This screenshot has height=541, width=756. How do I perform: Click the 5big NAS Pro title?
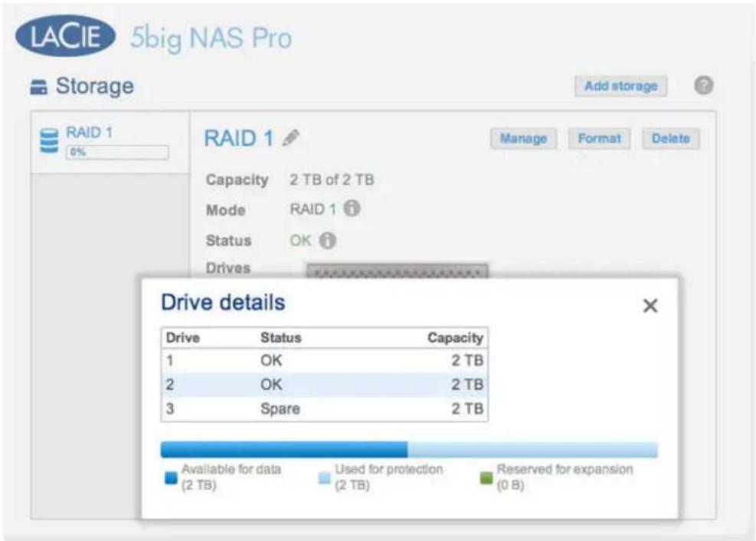pyautogui.click(x=211, y=38)
